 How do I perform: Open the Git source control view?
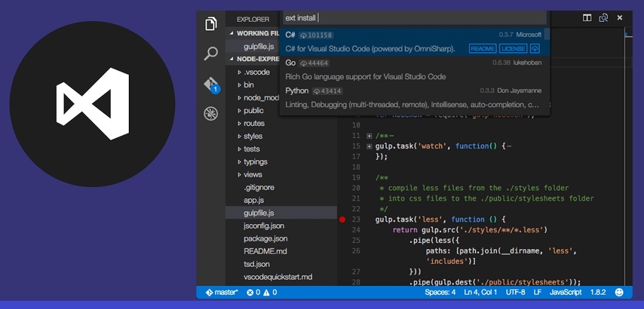tap(211, 84)
